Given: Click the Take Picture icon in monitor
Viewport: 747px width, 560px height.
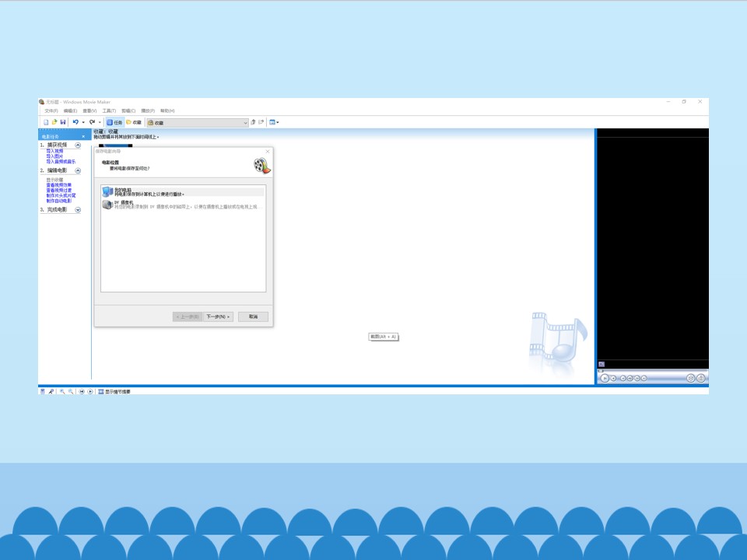Looking at the screenshot, I should point(701,378).
